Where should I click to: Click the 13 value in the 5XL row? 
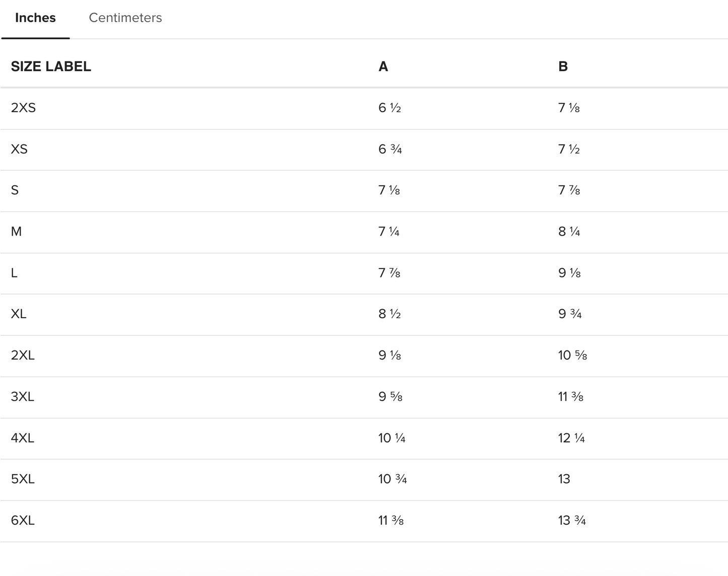click(564, 479)
